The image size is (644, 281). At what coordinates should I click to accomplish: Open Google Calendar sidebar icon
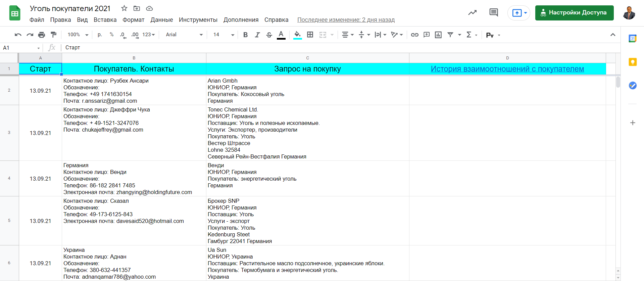point(633,39)
